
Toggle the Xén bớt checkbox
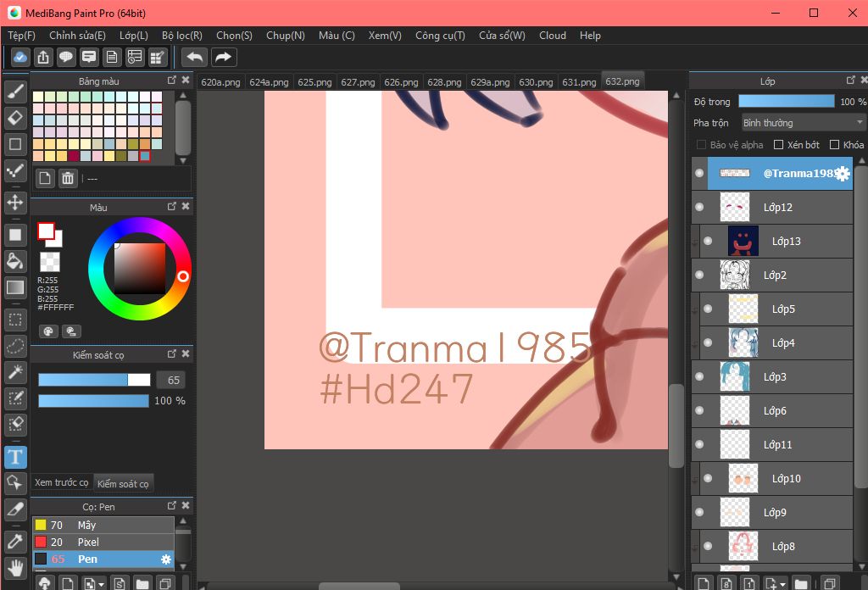click(778, 144)
